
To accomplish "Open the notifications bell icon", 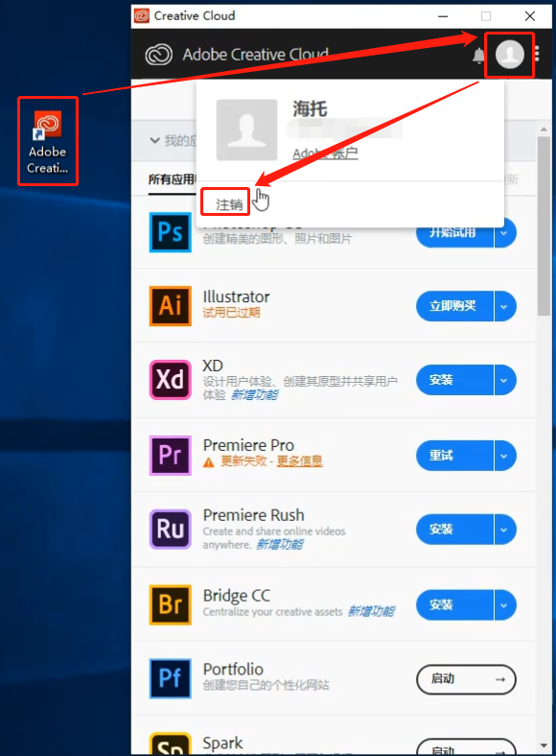I will point(478,56).
